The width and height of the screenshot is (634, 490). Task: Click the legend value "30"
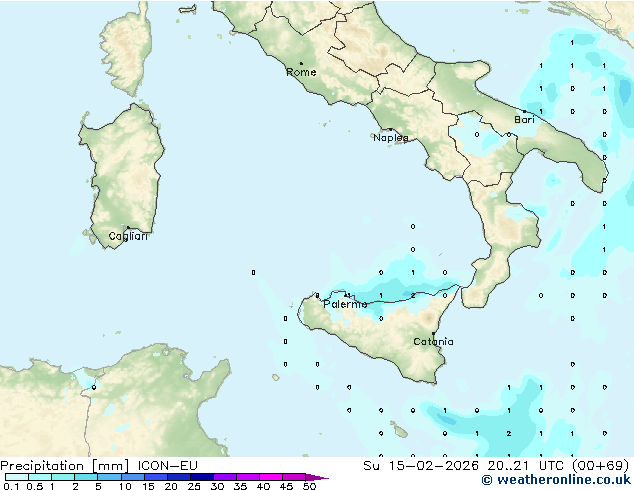[217, 486]
